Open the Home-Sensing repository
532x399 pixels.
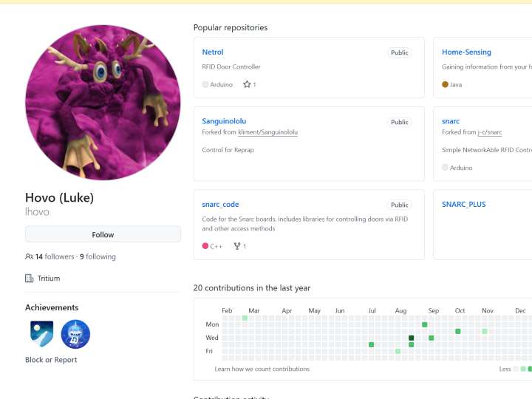tap(466, 52)
